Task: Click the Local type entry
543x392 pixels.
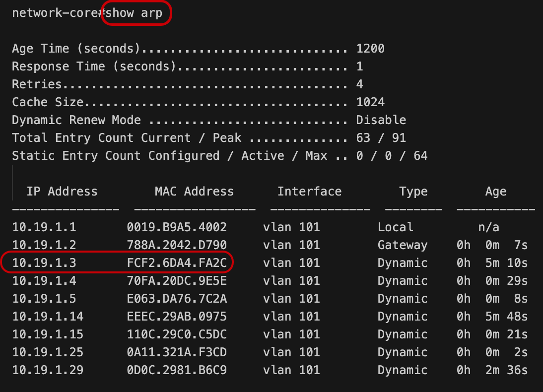Action: [x=395, y=227]
